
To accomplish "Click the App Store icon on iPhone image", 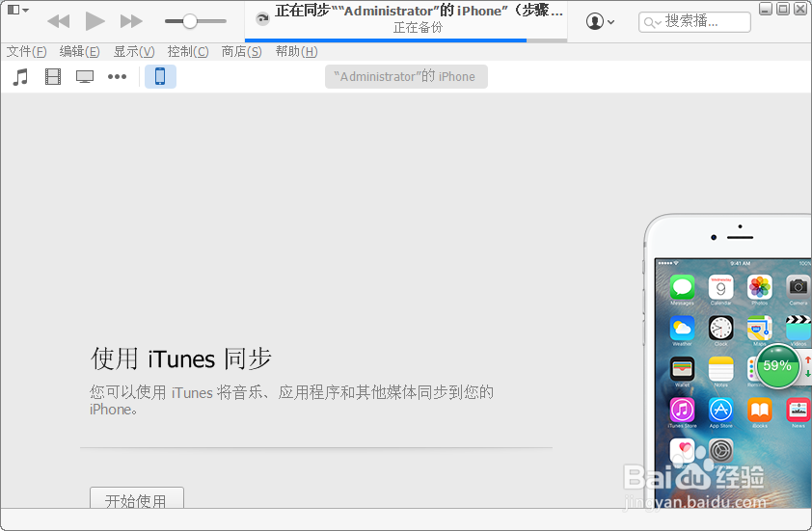I will (x=720, y=410).
